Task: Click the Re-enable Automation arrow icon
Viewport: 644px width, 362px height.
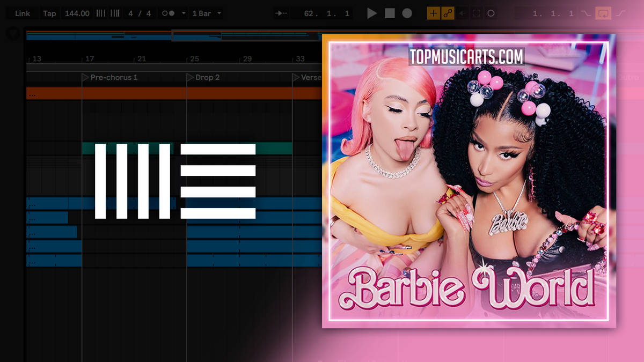Action: 462,13
